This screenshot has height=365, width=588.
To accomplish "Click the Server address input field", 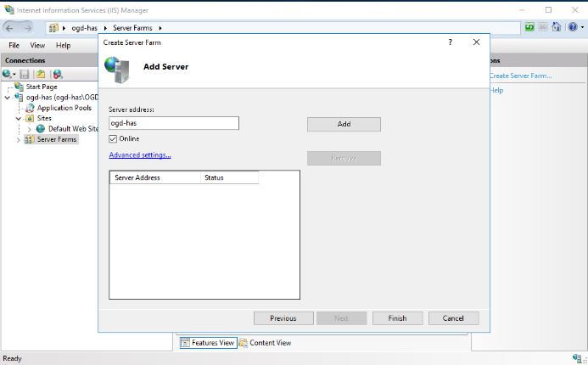I will 174,123.
